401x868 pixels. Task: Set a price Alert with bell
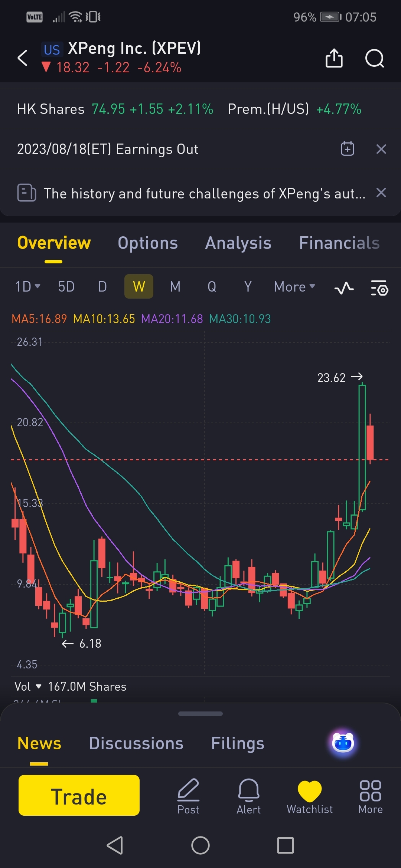point(248,796)
